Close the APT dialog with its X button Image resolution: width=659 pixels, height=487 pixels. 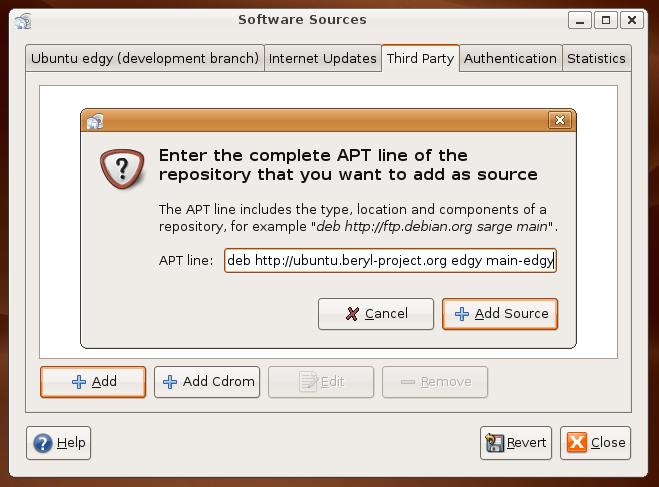[x=559, y=121]
